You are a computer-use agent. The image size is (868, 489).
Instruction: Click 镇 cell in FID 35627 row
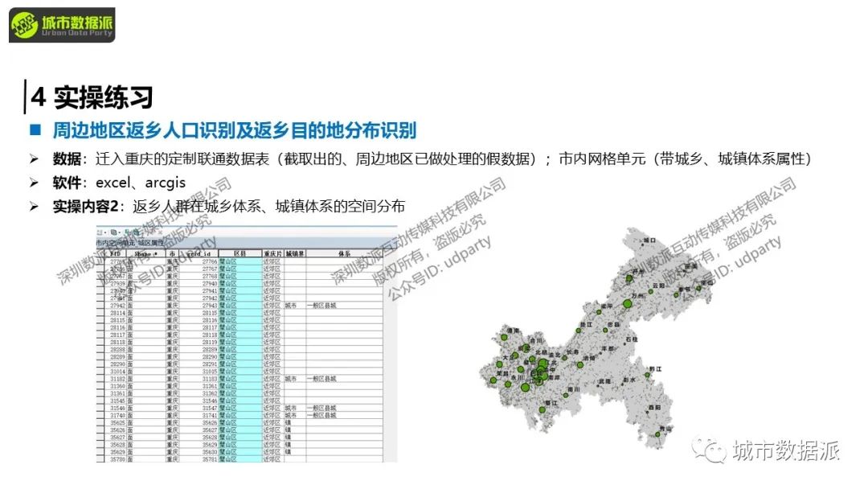[294, 437]
